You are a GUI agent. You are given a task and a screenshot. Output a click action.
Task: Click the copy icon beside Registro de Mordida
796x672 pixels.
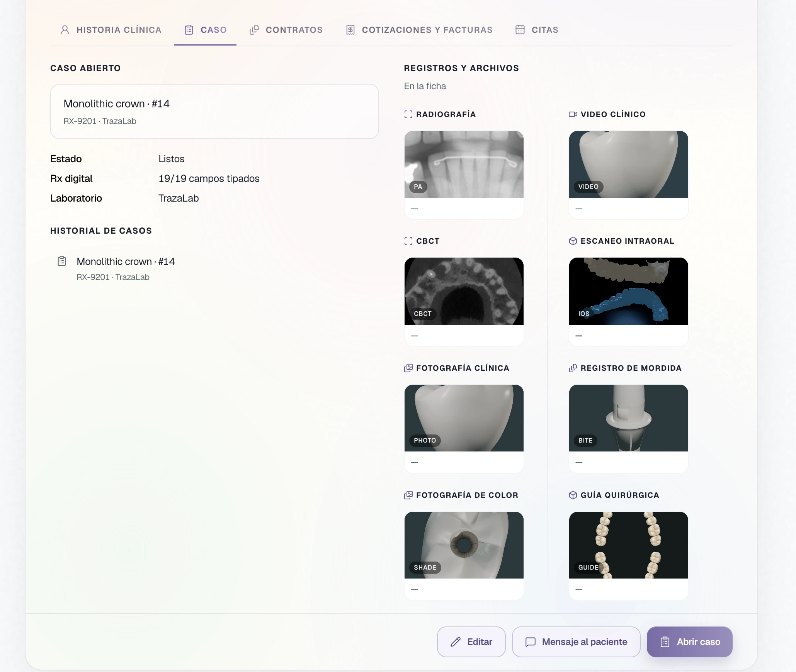(573, 368)
